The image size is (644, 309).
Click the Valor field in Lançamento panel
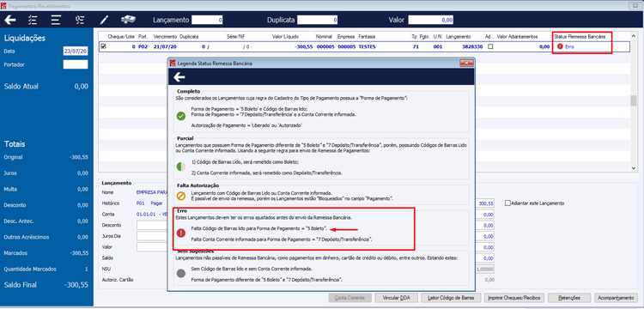point(152,247)
